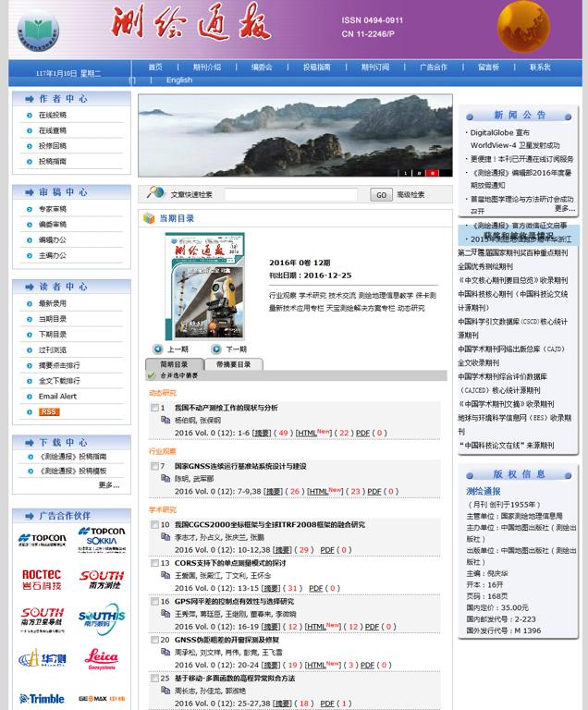Open the SOUTH 南方测绘 logo

[102, 580]
